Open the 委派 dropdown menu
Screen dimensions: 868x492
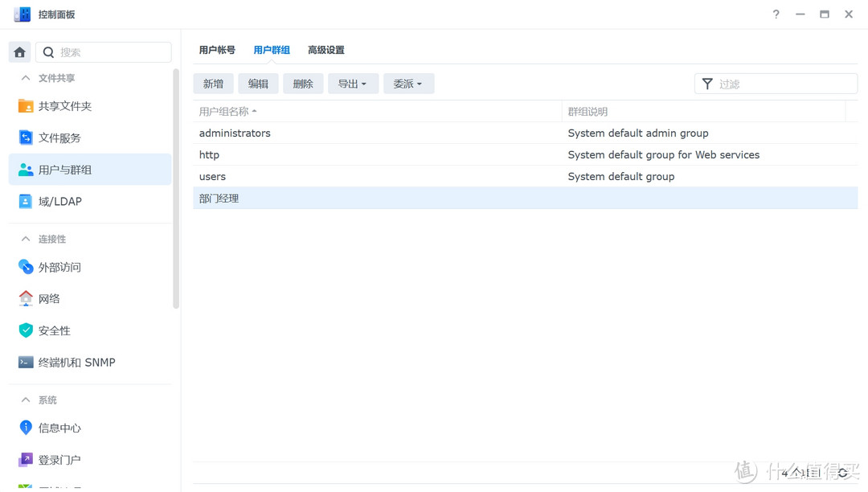(x=408, y=83)
